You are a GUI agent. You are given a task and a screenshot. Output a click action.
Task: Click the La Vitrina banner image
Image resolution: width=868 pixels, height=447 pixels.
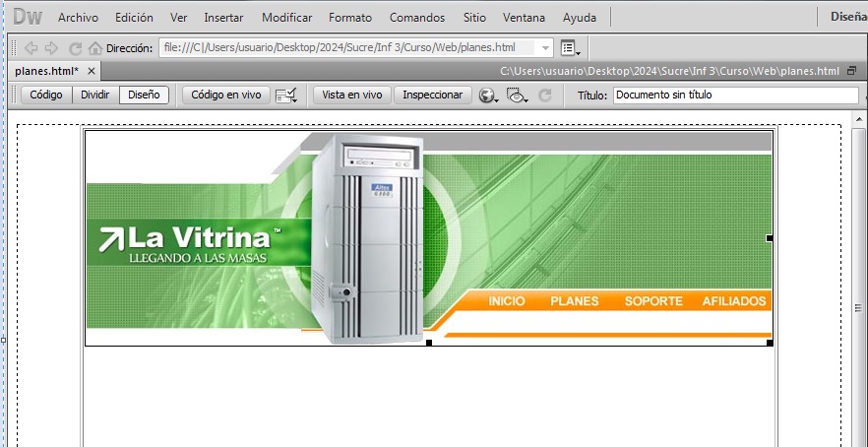click(x=428, y=237)
